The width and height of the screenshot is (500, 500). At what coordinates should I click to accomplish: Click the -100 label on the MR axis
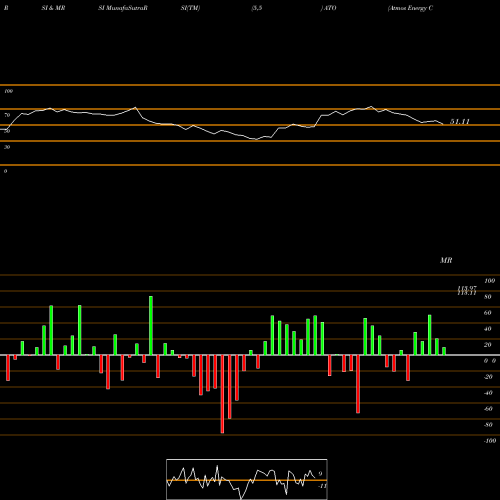pos(489,441)
